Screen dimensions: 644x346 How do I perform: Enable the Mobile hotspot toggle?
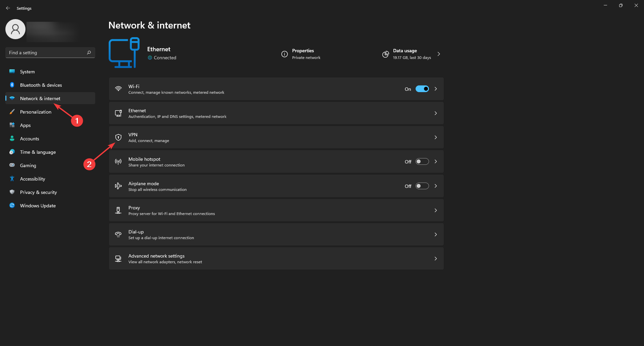tap(422, 161)
